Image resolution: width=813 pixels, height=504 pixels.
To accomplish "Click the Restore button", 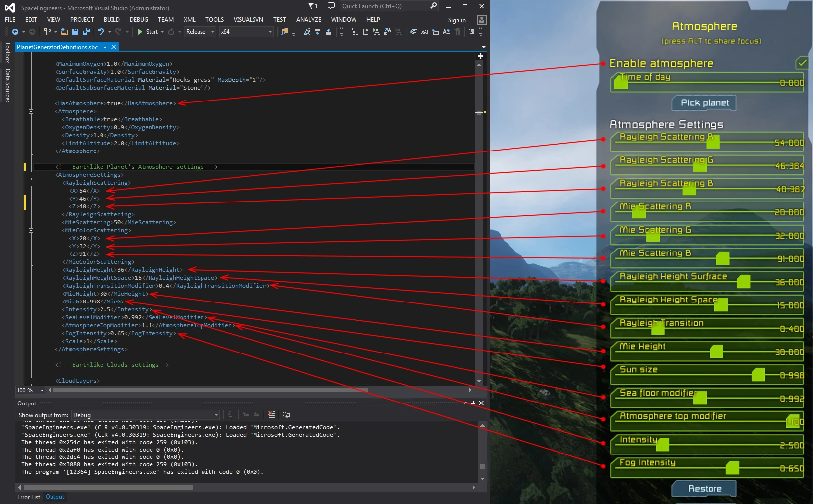I will tap(705, 489).
